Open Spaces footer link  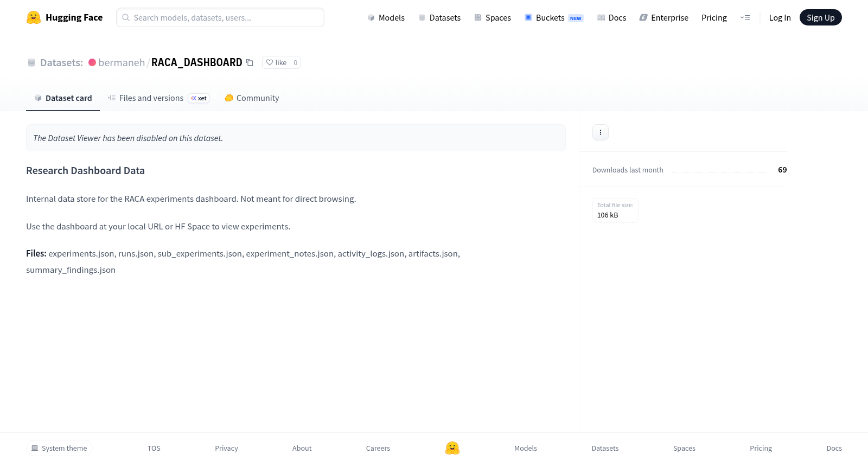pos(684,448)
